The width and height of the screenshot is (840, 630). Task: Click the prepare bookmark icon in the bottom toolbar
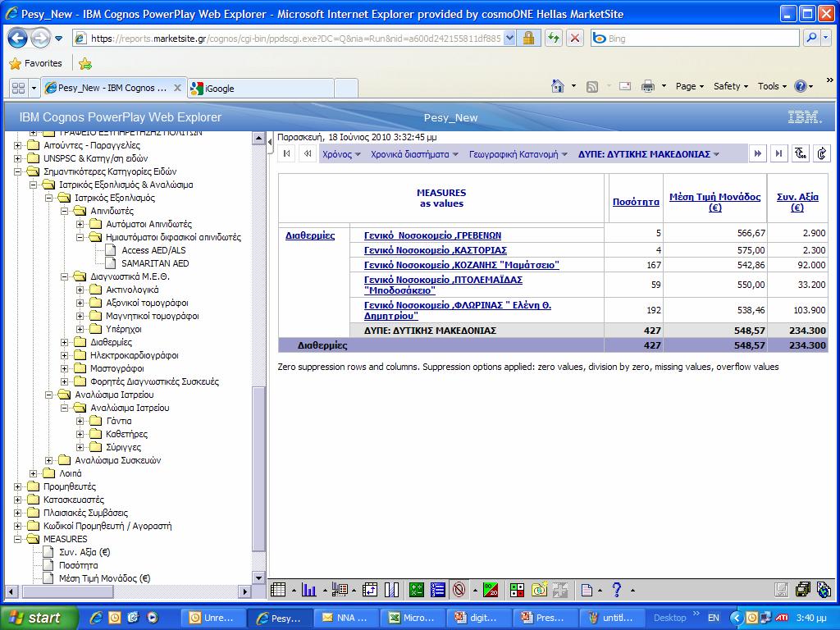tap(824, 590)
